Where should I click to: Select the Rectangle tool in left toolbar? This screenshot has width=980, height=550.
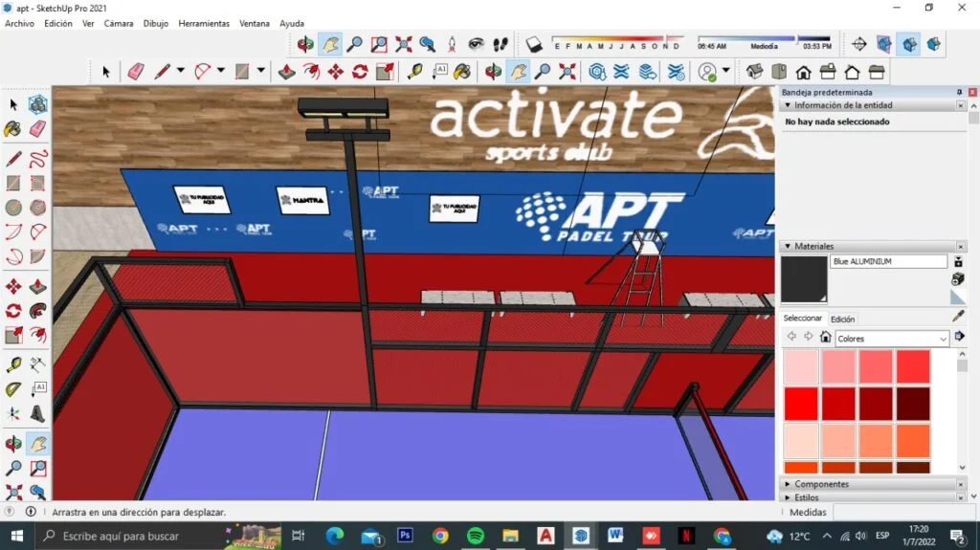(x=13, y=183)
